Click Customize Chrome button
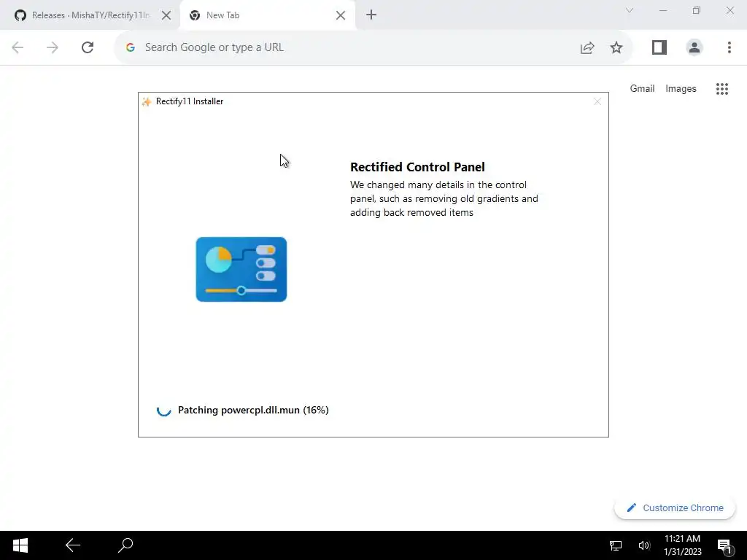The height and width of the screenshot is (560, 747). (x=675, y=507)
